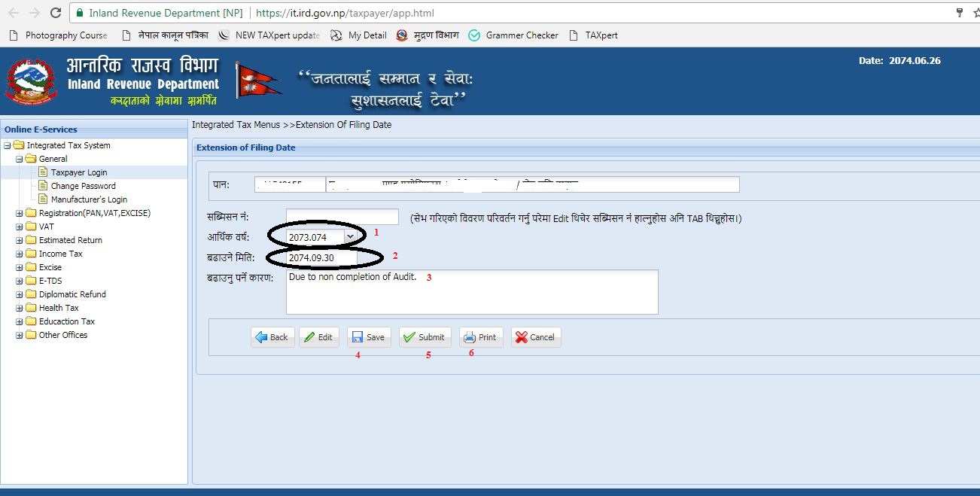This screenshot has width=980, height=496.
Task: Expand the Diplomatic Refund node
Action: click(x=19, y=294)
